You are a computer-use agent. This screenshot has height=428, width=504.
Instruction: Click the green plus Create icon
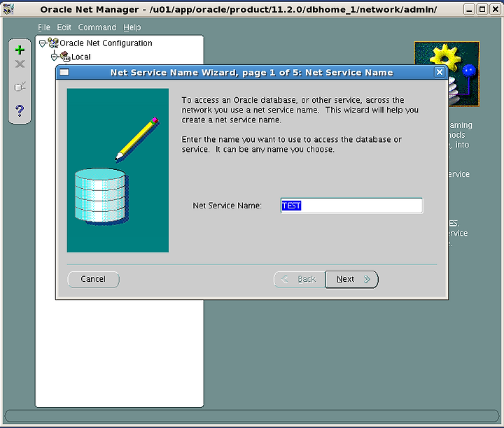point(20,50)
